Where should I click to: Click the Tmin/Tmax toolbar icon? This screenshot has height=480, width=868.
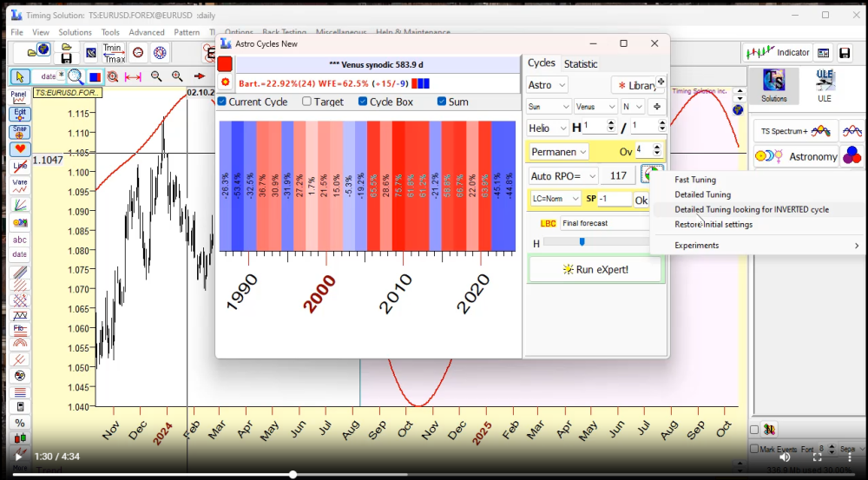pyautogui.click(x=113, y=52)
